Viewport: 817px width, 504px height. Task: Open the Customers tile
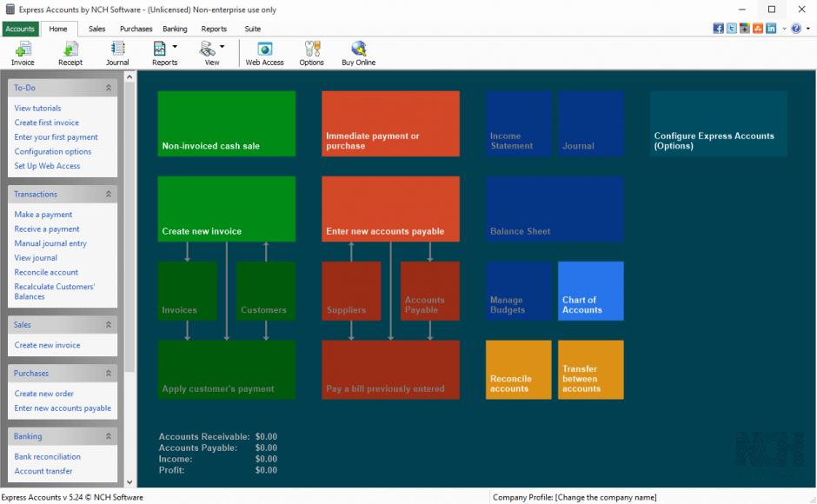pos(266,291)
